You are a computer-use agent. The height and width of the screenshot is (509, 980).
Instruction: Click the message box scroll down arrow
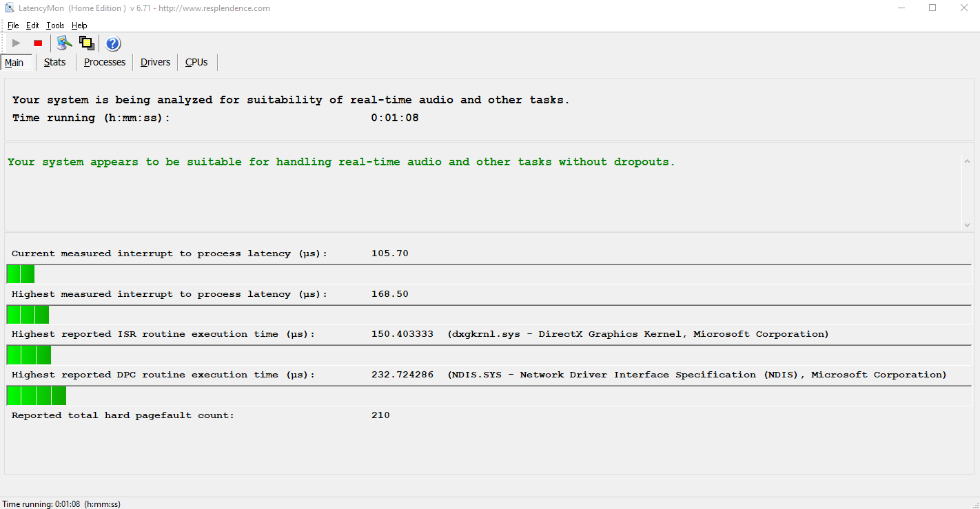coord(967,225)
